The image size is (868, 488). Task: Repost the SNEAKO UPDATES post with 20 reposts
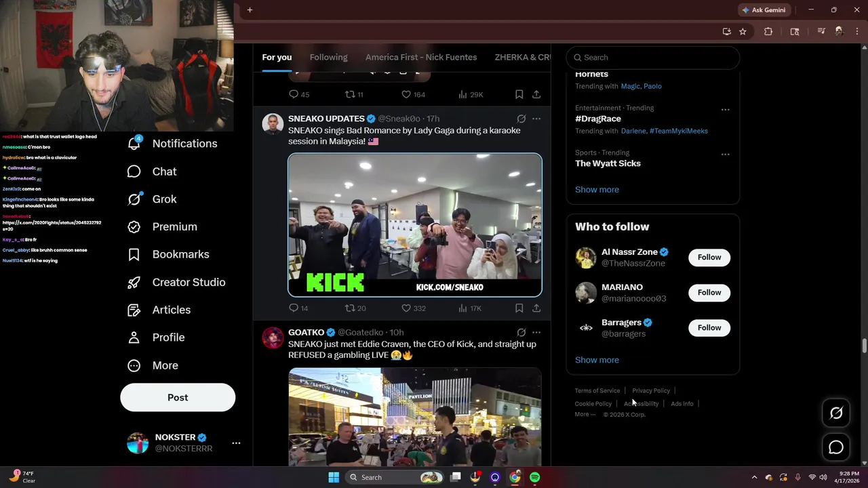350,308
